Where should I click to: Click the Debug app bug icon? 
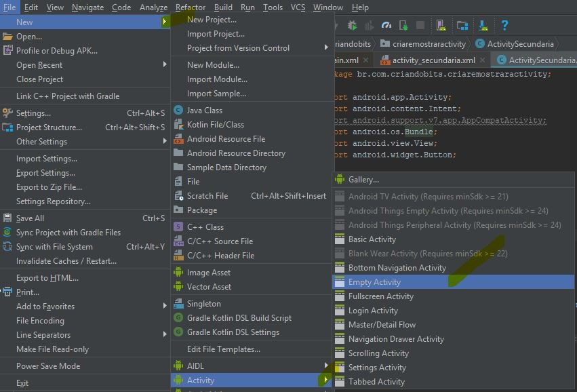click(x=352, y=25)
